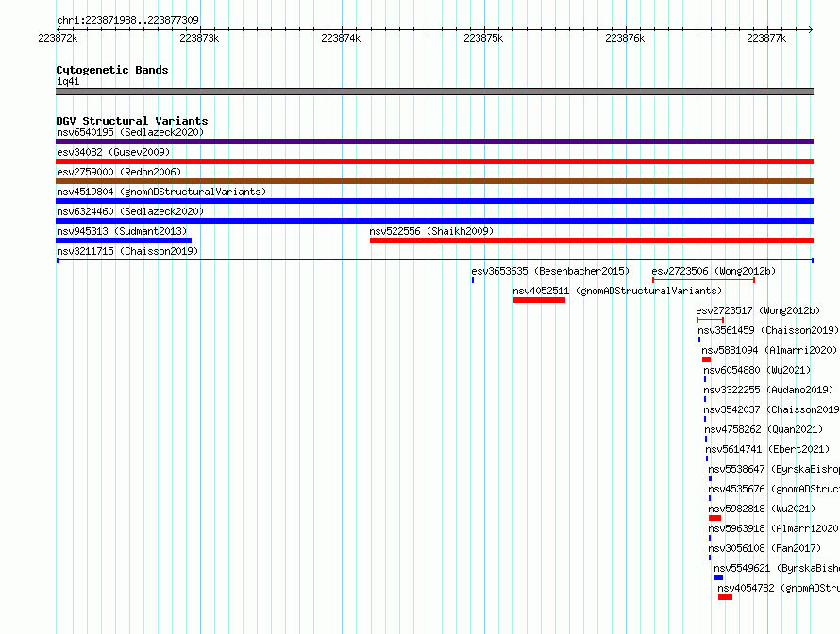Open variant nsv5982818 (Wu2021) label
The image size is (840, 634).
point(762,509)
